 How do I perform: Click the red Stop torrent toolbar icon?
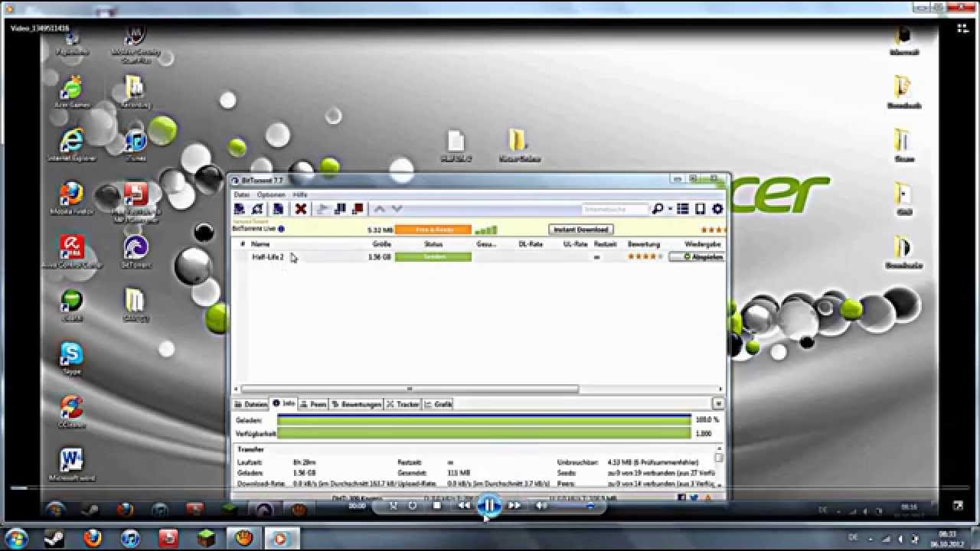click(358, 209)
